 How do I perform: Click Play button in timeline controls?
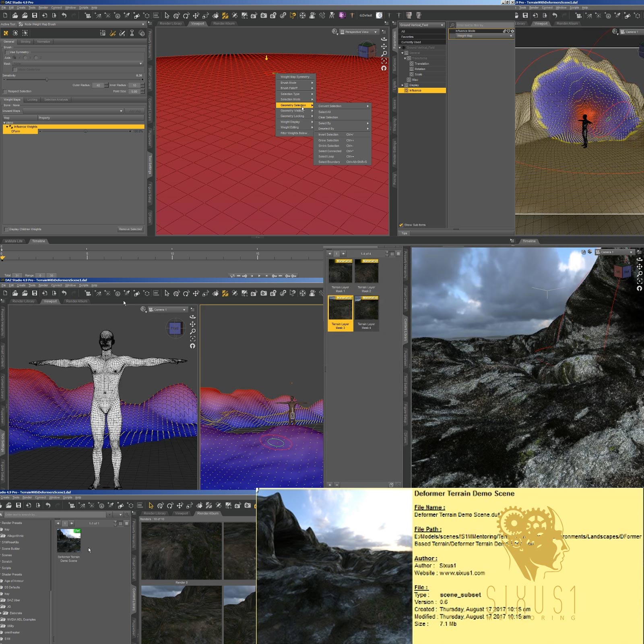pos(259,276)
